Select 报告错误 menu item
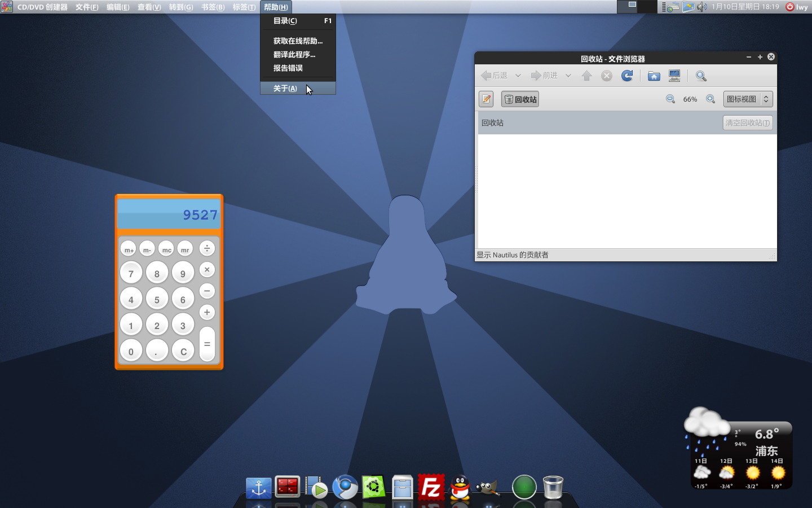The image size is (812, 508). [298, 68]
